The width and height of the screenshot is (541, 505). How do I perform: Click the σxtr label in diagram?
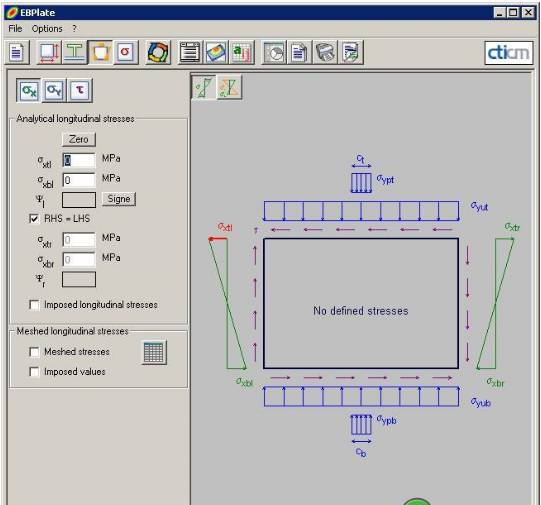[512, 227]
